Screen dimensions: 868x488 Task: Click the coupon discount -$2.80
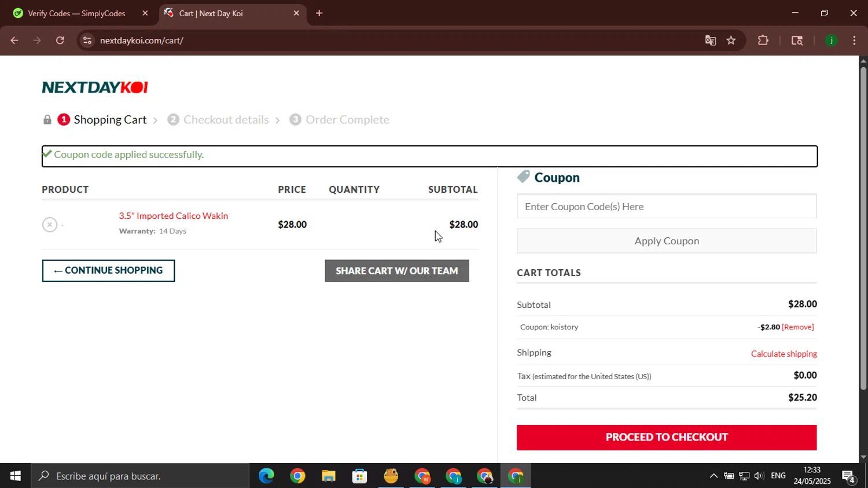pos(769,327)
